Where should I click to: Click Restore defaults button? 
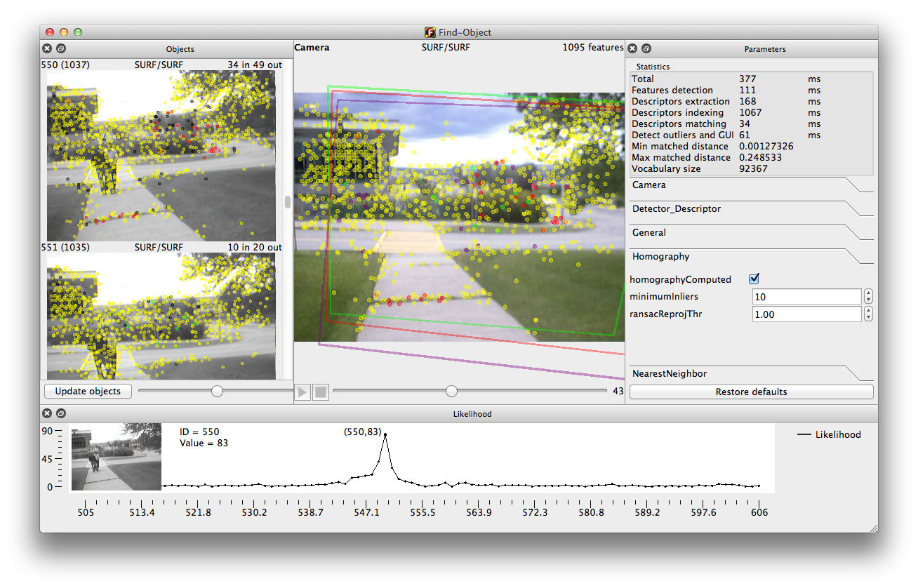point(751,392)
